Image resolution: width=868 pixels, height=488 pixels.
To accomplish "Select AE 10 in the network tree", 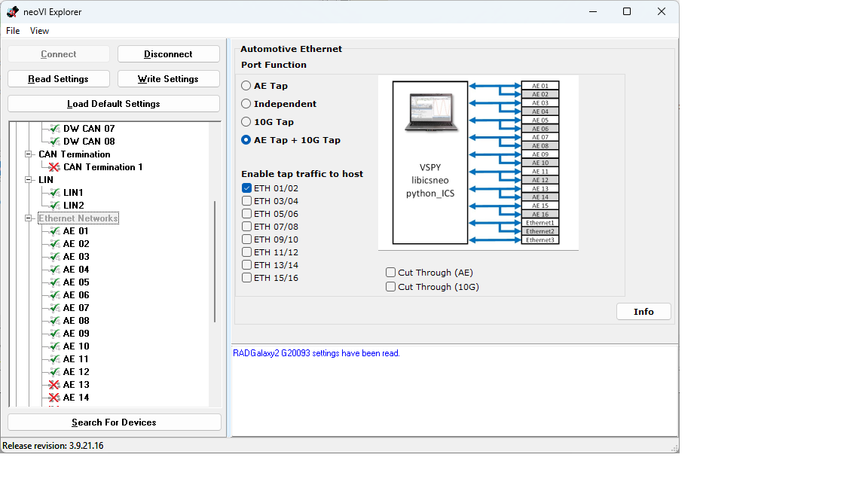I will click(x=76, y=346).
